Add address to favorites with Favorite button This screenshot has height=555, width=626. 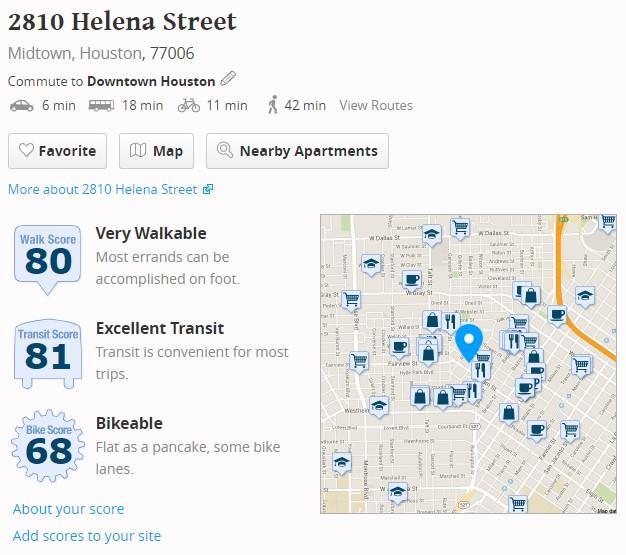[57, 151]
